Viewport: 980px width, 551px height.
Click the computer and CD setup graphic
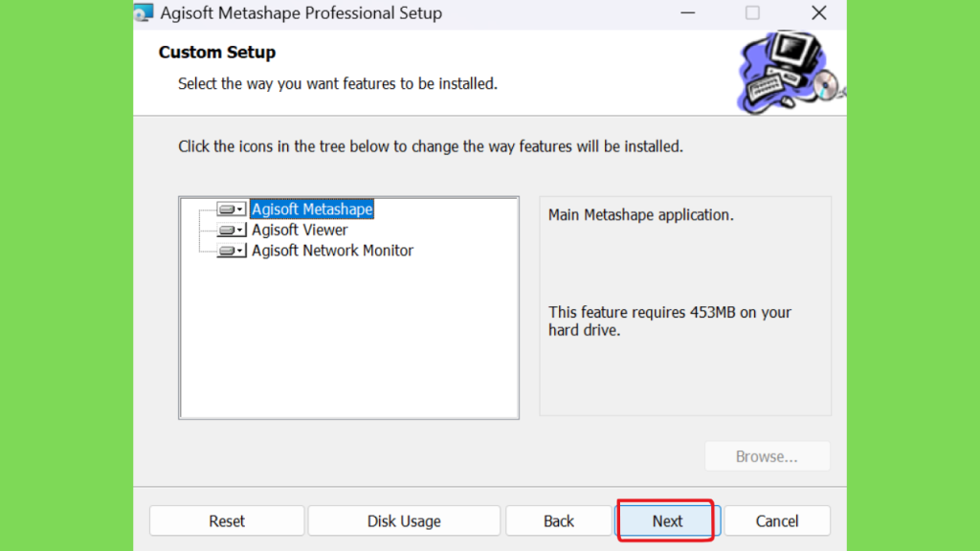pos(791,72)
